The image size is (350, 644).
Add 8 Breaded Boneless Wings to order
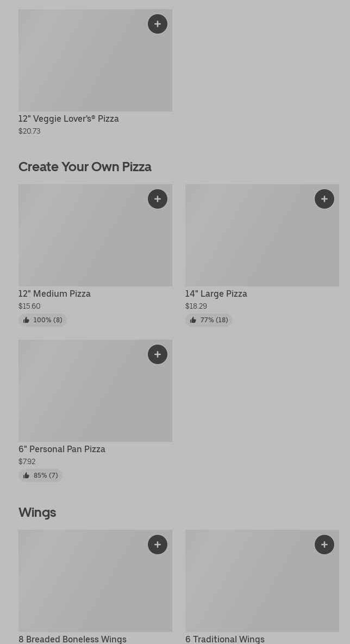click(158, 545)
